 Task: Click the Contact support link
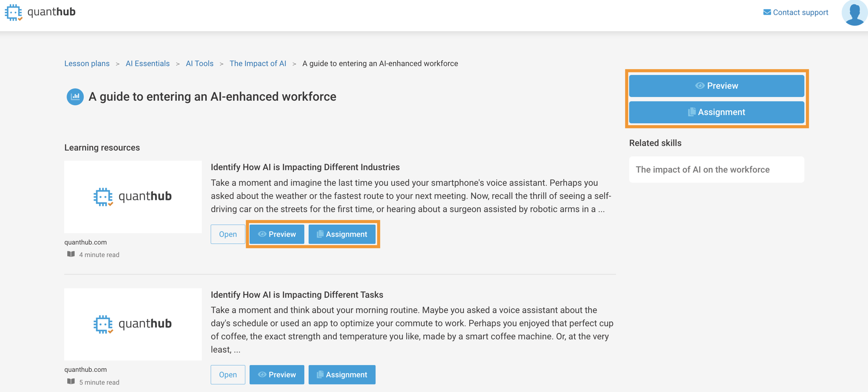tap(800, 12)
